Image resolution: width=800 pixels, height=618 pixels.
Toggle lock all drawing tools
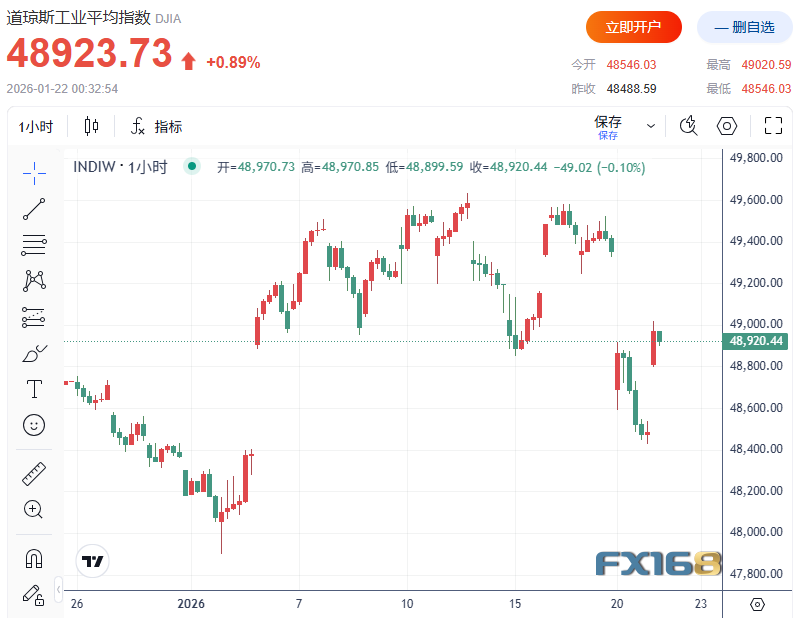[34, 594]
